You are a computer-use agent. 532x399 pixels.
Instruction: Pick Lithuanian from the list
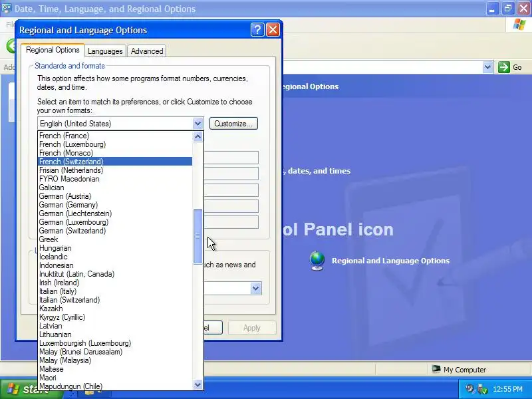click(115, 334)
